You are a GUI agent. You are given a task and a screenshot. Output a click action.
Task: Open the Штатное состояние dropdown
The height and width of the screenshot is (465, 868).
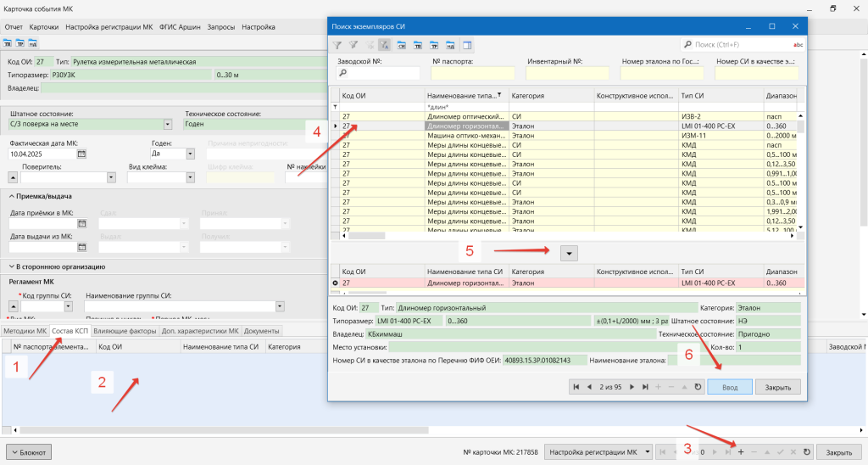tap(168, 125)
